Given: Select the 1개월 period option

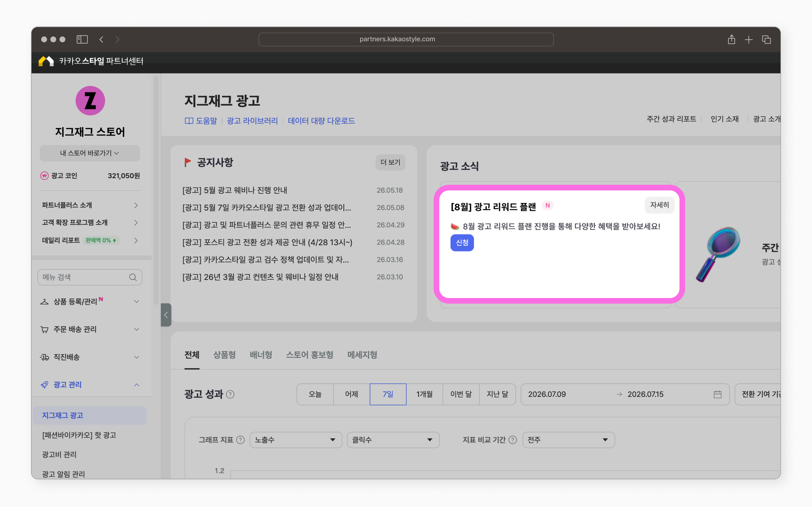Looking at the screenshot, I should point(424,394).
